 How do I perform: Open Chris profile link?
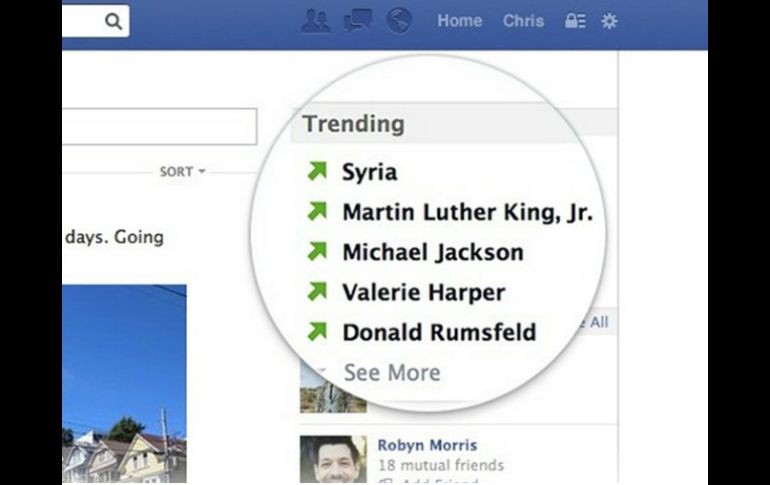click(x=523, y=21)
